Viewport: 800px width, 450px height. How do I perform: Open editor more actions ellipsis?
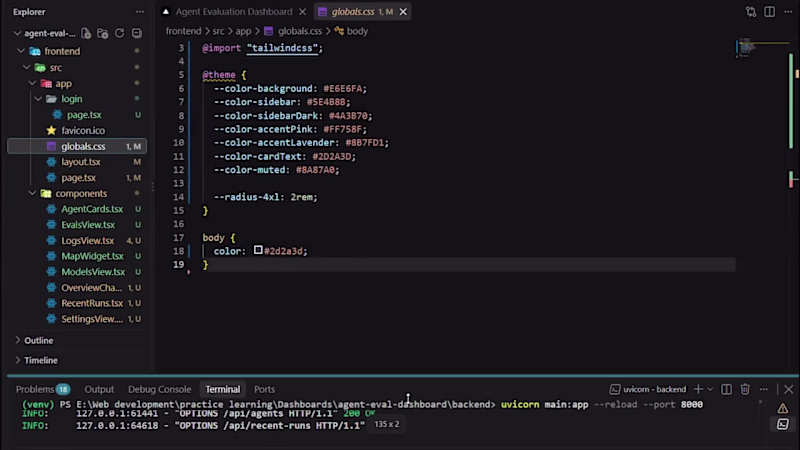(x=788, y=12)
